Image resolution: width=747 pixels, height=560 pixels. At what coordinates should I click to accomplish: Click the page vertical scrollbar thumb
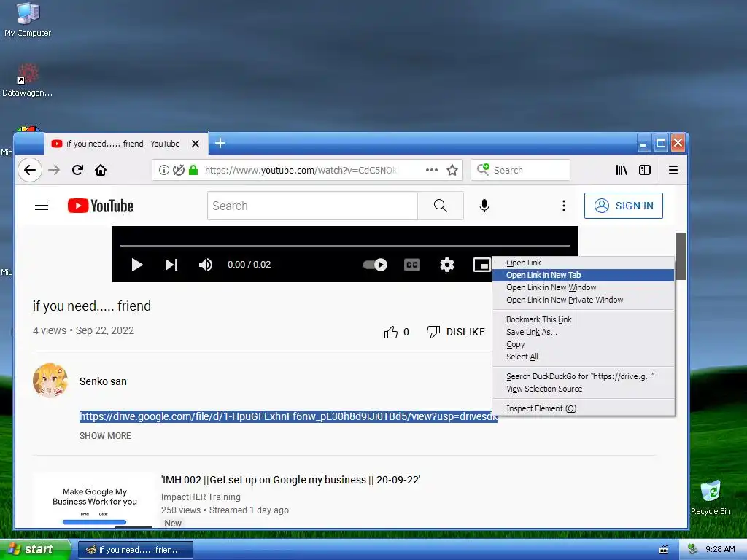click(681, 256)
